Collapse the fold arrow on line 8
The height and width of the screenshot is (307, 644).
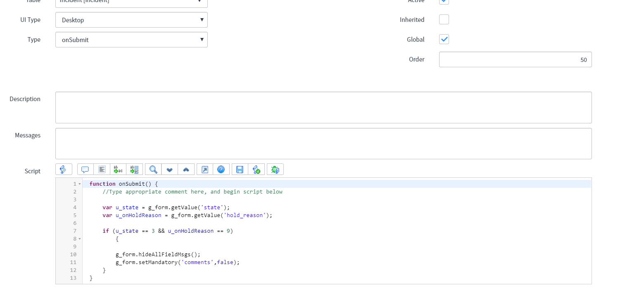(x=79, y=239)
